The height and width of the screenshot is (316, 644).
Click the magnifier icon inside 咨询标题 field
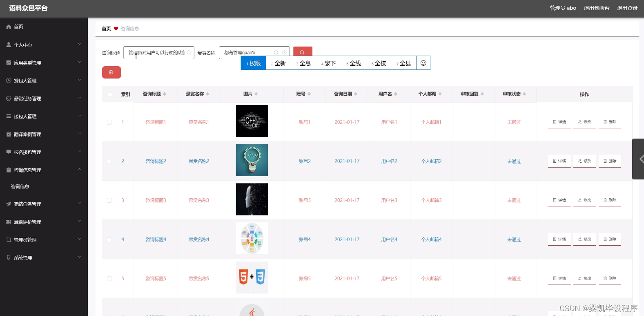click(x=189, y=53)
